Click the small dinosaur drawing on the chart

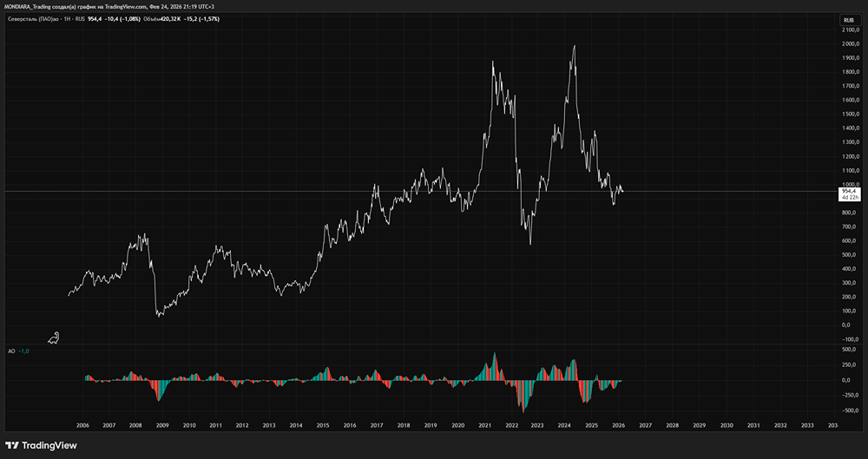pyautogui.click(x=54, y=338)
